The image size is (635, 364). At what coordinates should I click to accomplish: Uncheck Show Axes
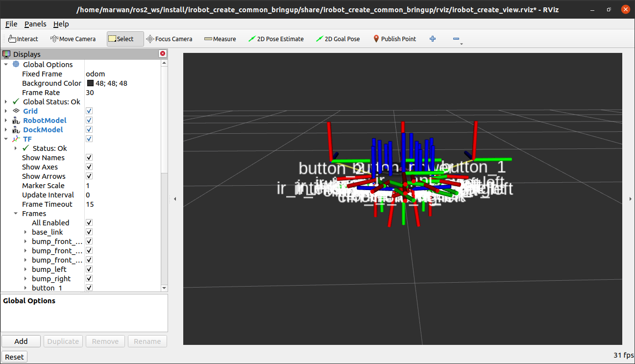(x=89, y=167)
